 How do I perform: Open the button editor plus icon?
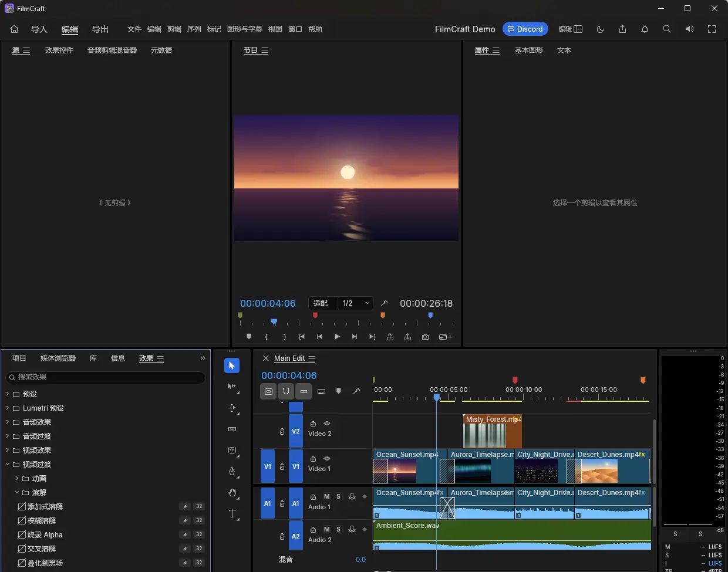tap(446, 337)
